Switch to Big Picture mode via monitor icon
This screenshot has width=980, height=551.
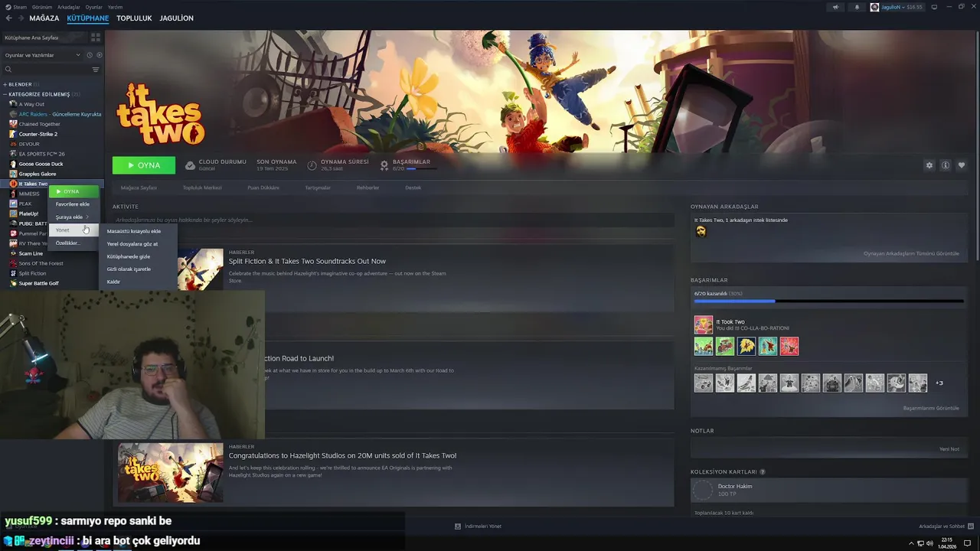pyautogui.click(x=936, y=7)
